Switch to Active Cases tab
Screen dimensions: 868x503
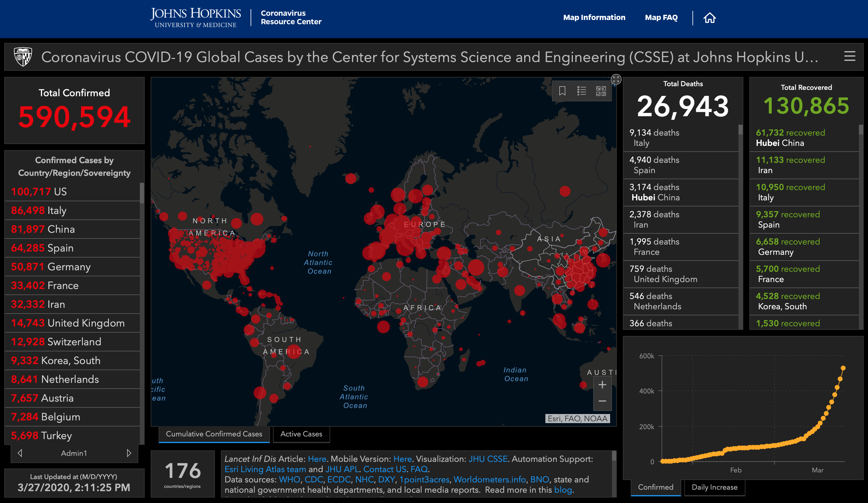tap(301, 434)
